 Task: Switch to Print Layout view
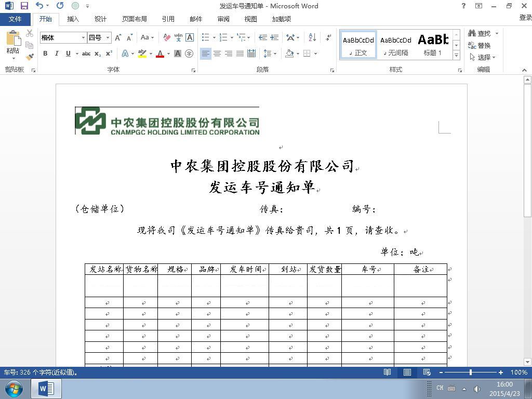(407, 372)
